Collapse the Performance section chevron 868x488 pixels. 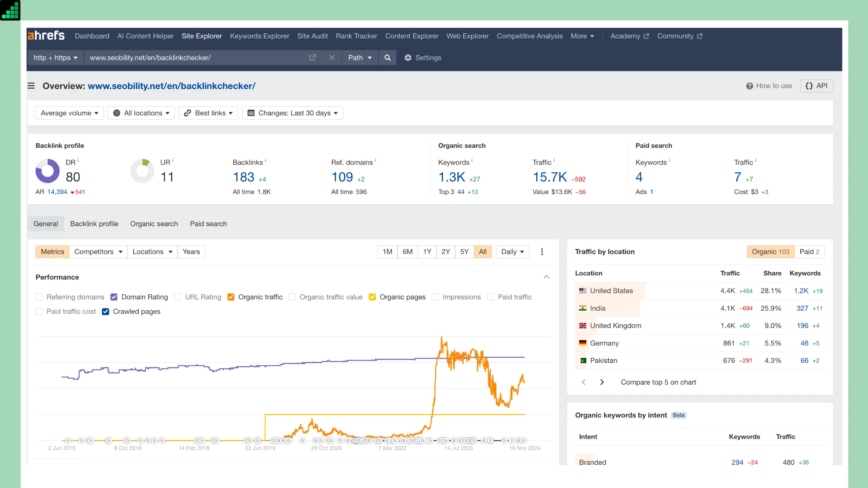(x=546, y=277)
